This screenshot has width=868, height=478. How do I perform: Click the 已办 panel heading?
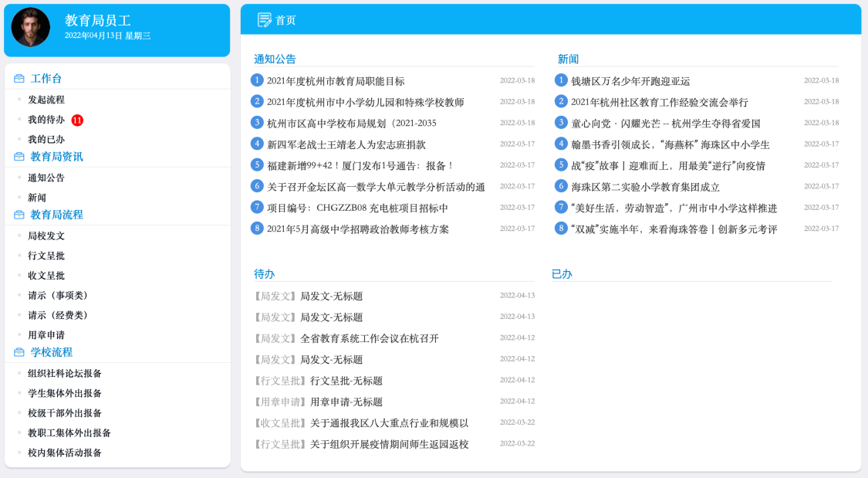tap(562, 274)
